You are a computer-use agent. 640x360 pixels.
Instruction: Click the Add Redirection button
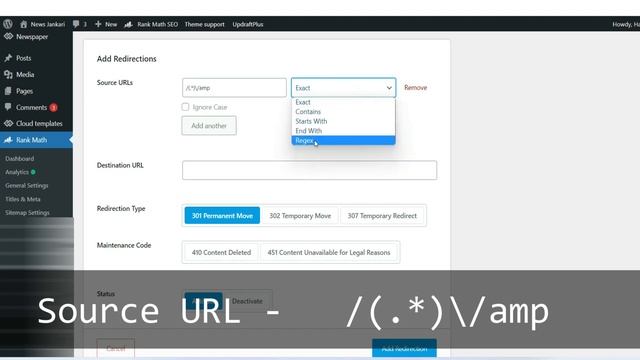pos(404,348)
